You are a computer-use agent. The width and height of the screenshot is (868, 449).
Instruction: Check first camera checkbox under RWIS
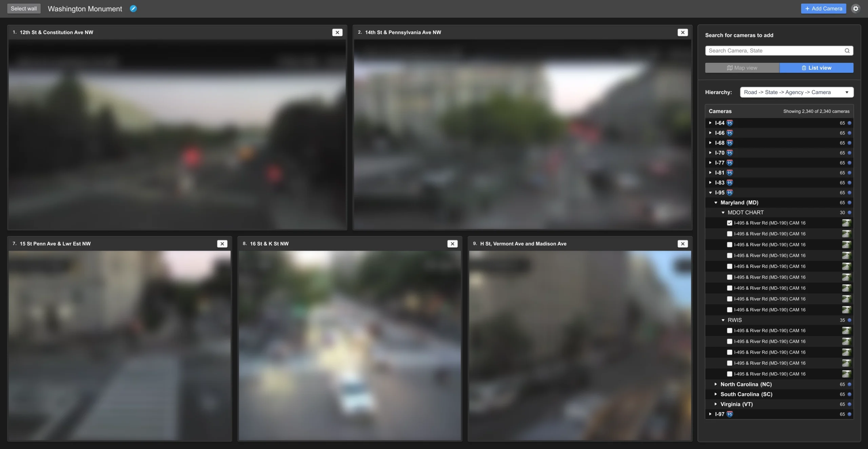tap(729, 331)
